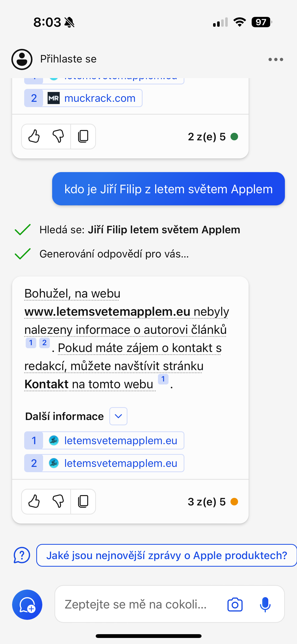Thumbs up the earlier muckrack answer
Viewport: 297px width, 644px height.
(x=34, y=137)
